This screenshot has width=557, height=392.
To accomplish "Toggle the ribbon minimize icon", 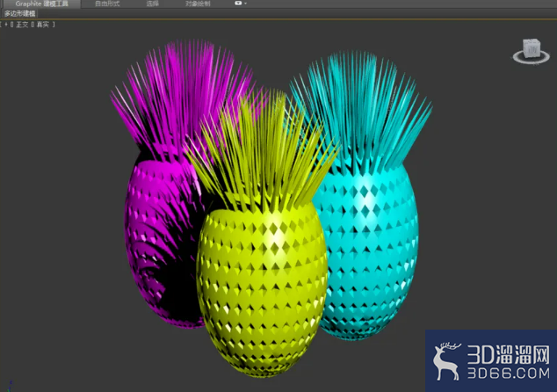I will (238, 4).
